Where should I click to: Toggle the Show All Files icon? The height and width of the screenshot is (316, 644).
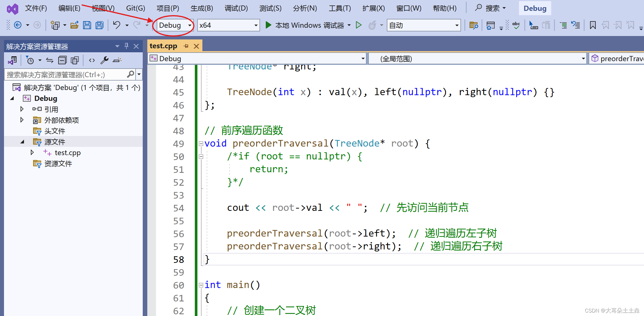tap(75, 60)
